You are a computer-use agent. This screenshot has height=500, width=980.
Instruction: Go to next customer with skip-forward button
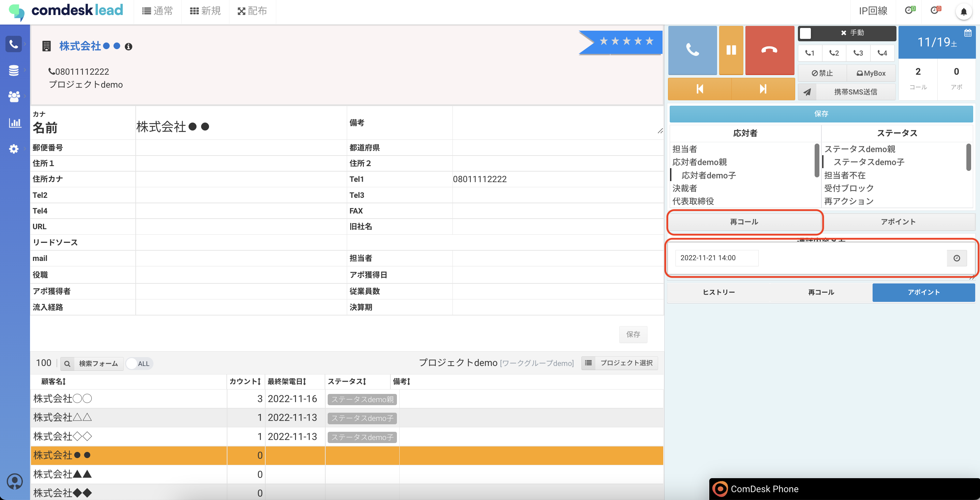[x=763, y=89]
